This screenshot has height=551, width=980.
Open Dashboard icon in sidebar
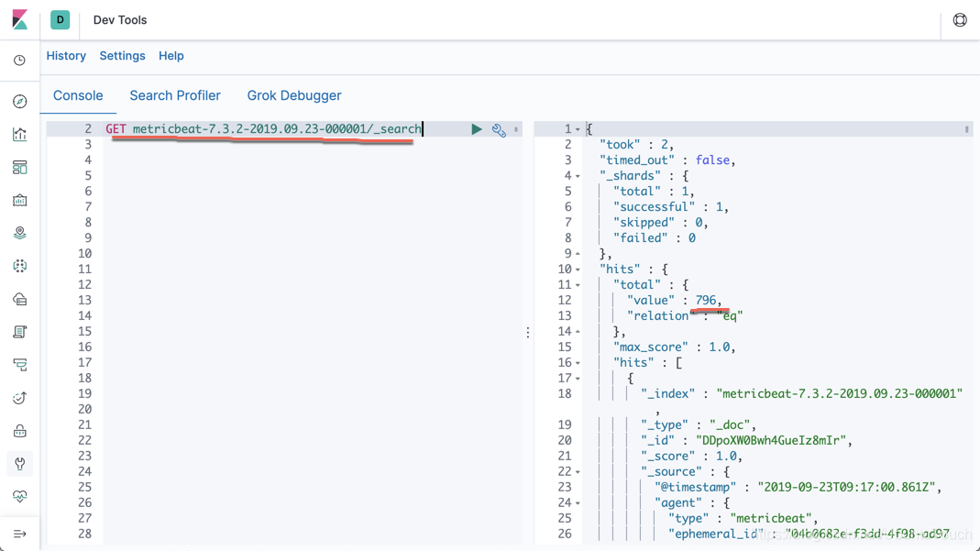click(x=20, y=168)
